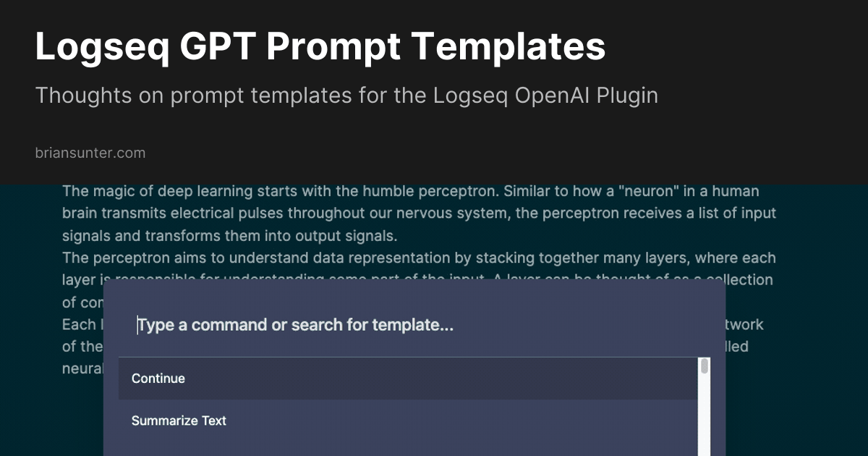Viewport: 868px width, 456px height.
Task: Click the command list scrollbar thumb
Action: click(x=705, y=366)
